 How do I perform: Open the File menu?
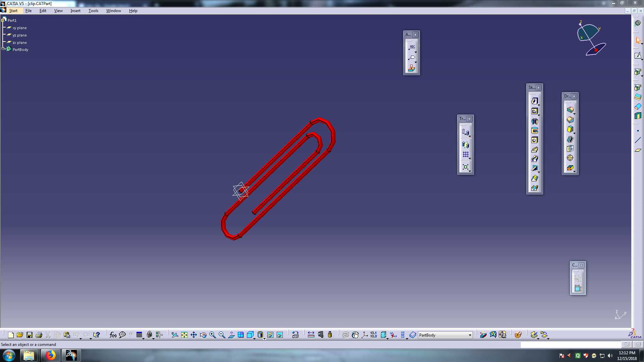29,11
